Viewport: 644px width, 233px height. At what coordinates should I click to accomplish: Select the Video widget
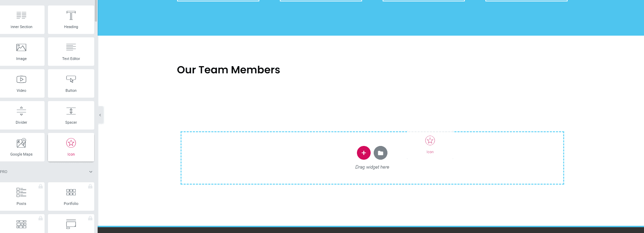[22, 83]
